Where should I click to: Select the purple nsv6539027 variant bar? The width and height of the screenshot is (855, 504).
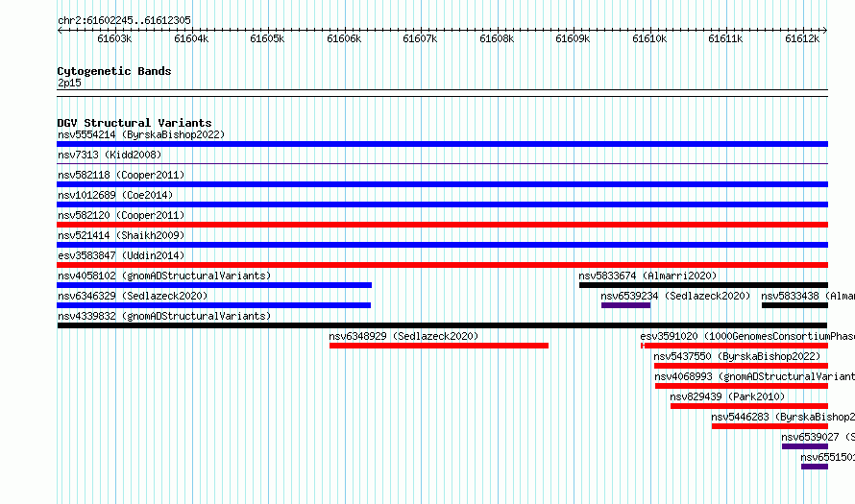coord(805,446)
